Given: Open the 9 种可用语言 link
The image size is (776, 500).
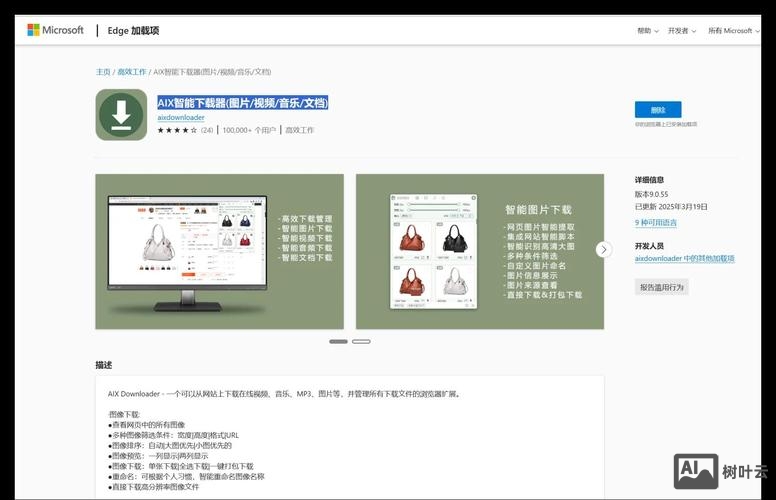Looking at the screenshot, I should pyautogui.click(x=656, y=223).
